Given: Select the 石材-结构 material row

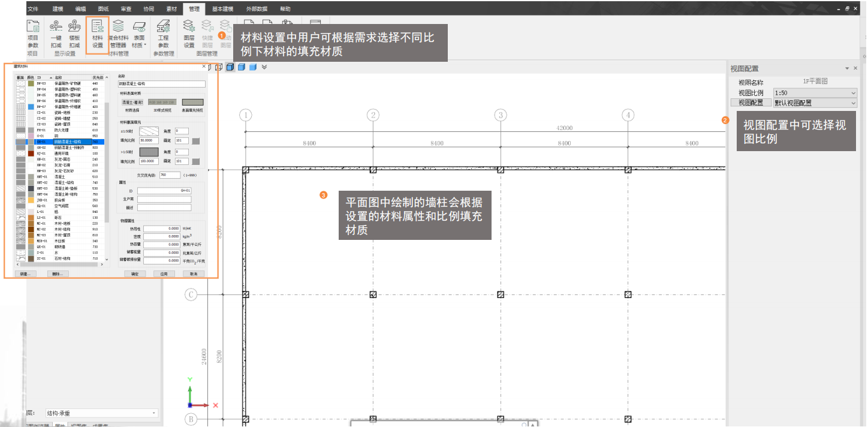Looking at the screenshot, I should pyautogui.click(x=60, y=258).
